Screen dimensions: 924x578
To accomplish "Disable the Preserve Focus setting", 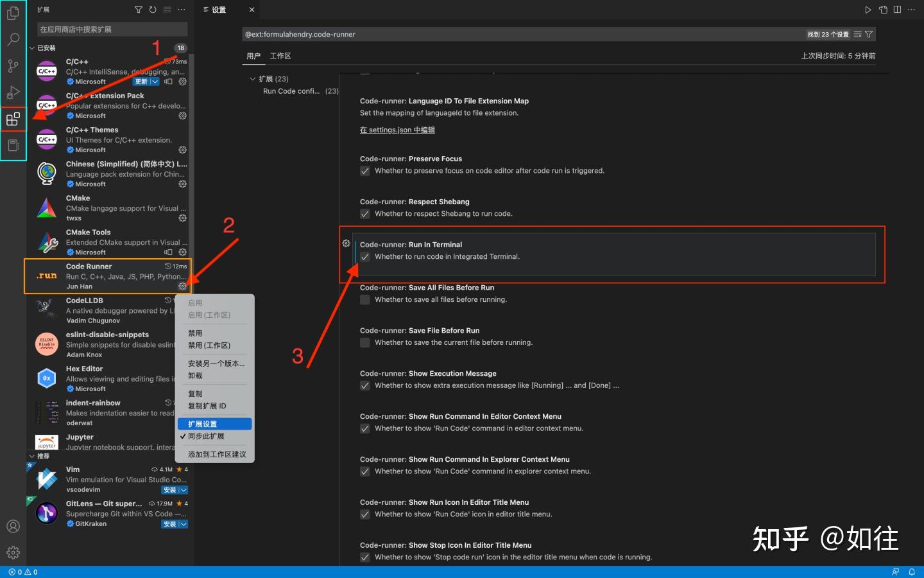I will click(x=364, y=171).
